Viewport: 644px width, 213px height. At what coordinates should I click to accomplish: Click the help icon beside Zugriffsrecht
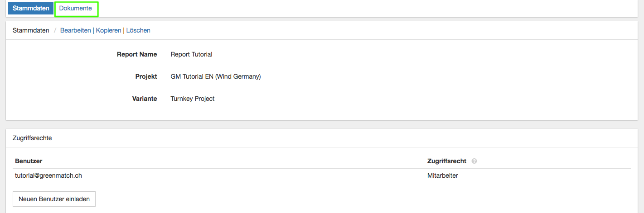(x=474, y=161)
